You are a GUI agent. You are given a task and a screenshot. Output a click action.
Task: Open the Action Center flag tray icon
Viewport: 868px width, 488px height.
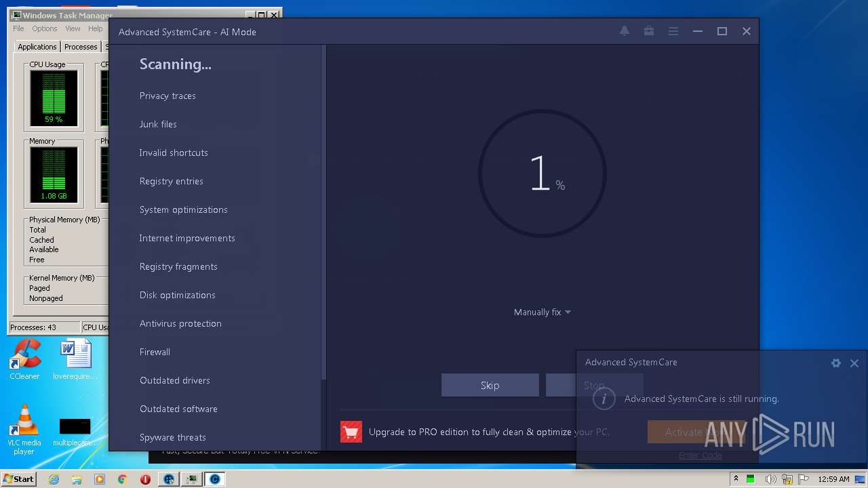click(804, 479)
